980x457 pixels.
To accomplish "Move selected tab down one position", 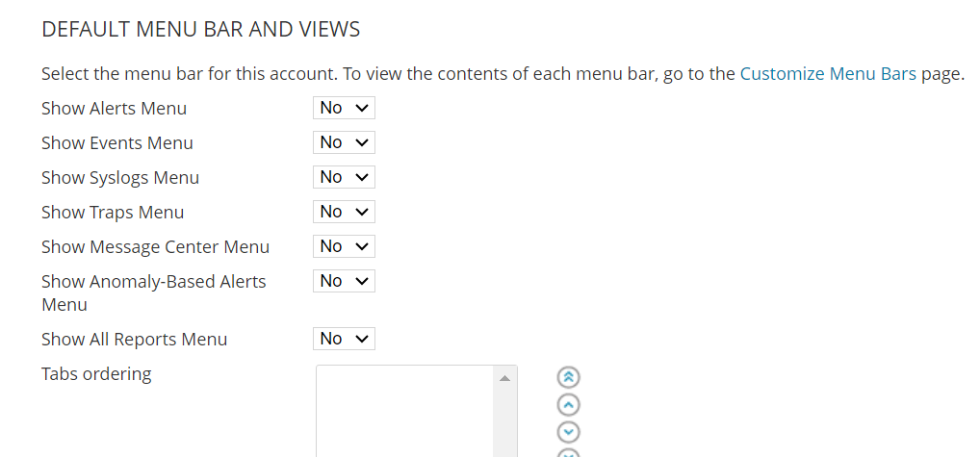I will tap(568, 432).
